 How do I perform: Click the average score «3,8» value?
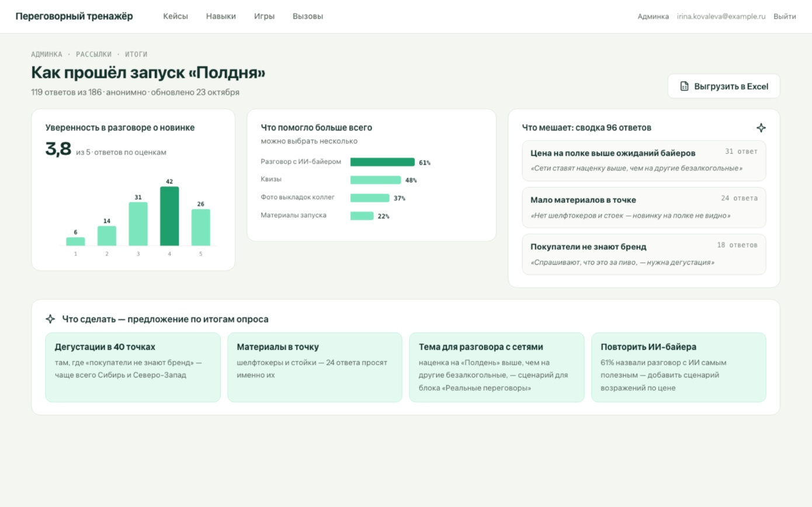(x=58, y=149)
